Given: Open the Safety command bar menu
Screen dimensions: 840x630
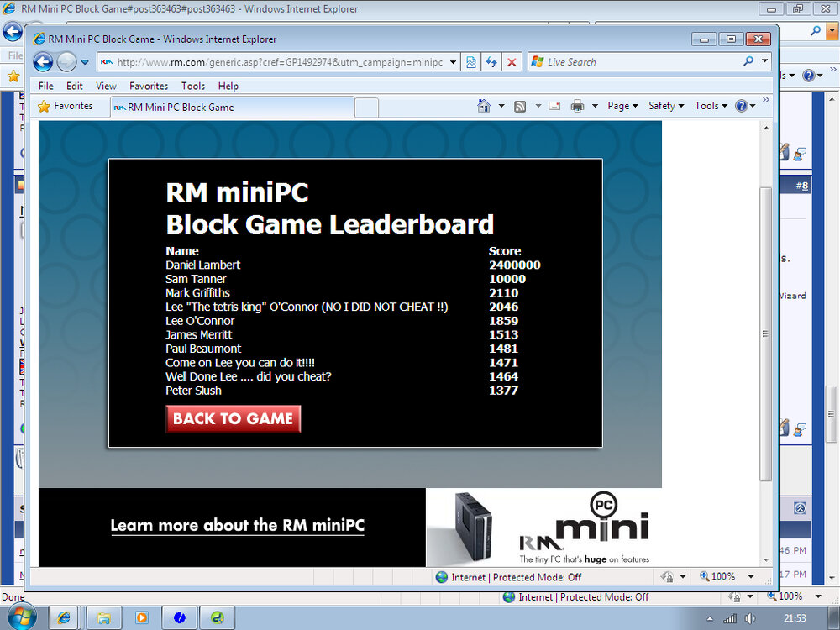Looking at the screenshot, I should pos(666,106).
